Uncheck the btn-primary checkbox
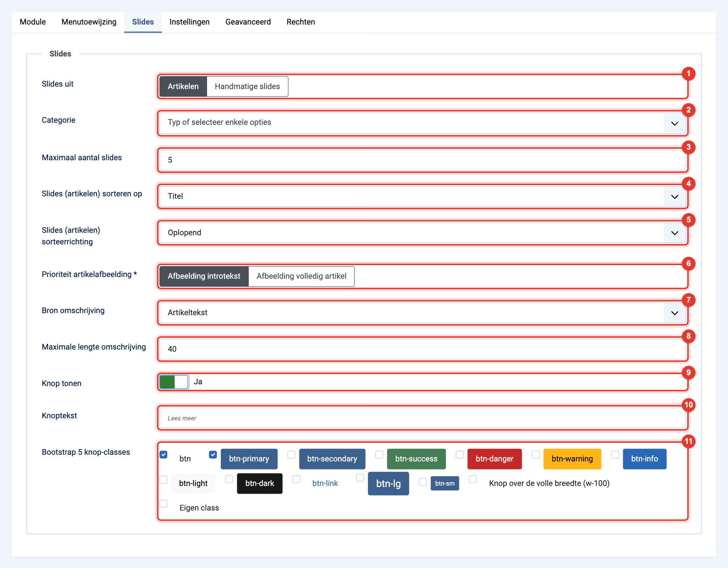Screen dimensions: 728x568 (x=213, y=455)
